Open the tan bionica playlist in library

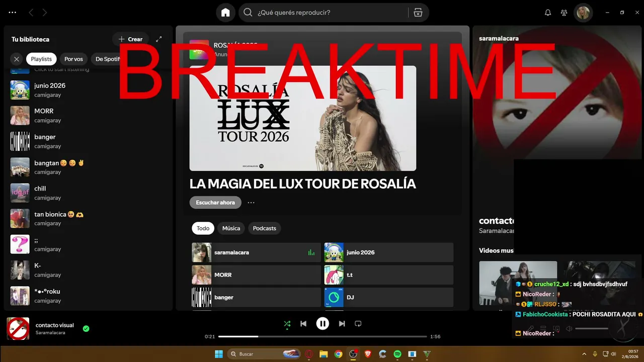pyautogui.click(x=88, y=219)
